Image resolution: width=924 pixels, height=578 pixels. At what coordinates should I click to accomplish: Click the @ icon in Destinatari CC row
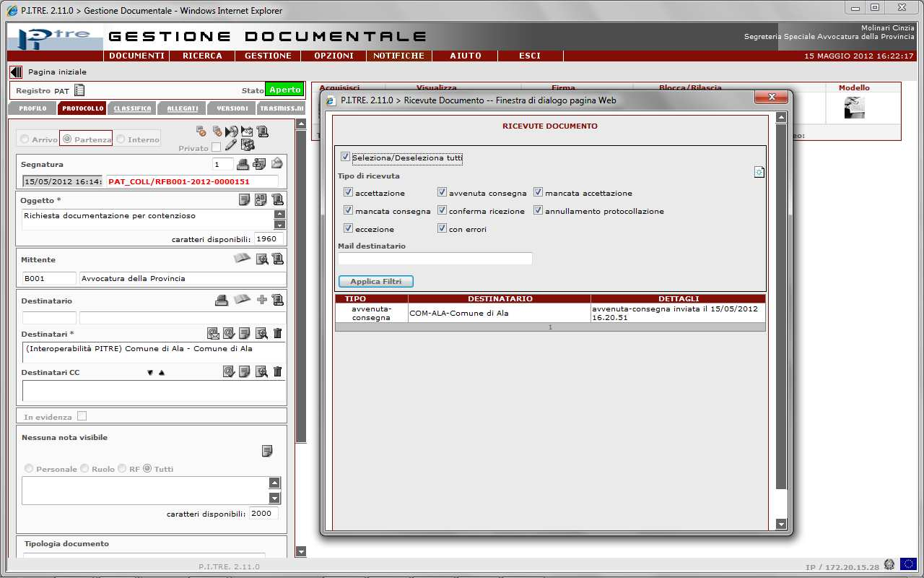point(228,371)
